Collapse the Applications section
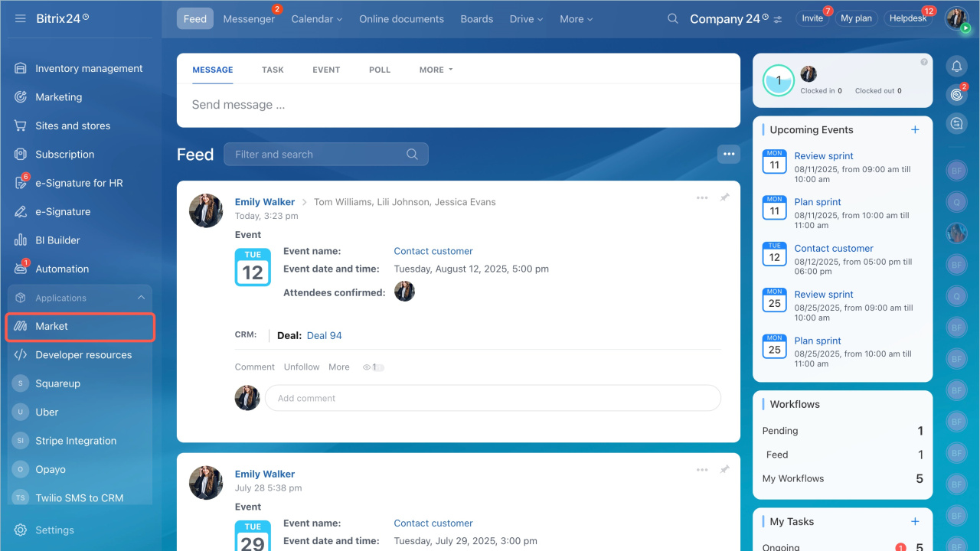The image size is (980, 551). point(141,298)
